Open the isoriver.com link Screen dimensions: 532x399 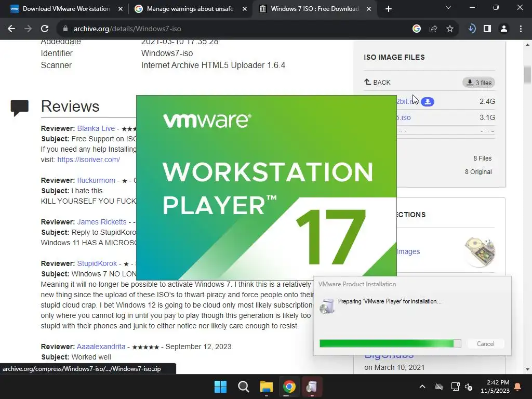[x=88, y=159]
